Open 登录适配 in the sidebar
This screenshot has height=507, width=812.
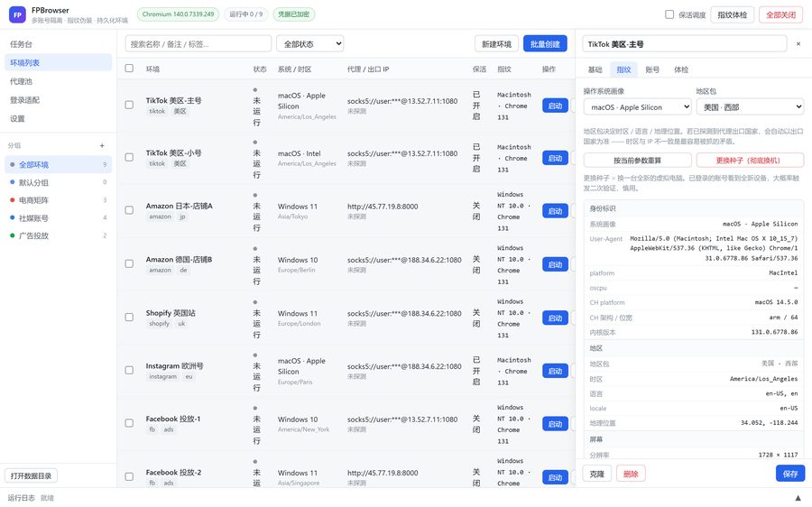(x=58, y=100)
